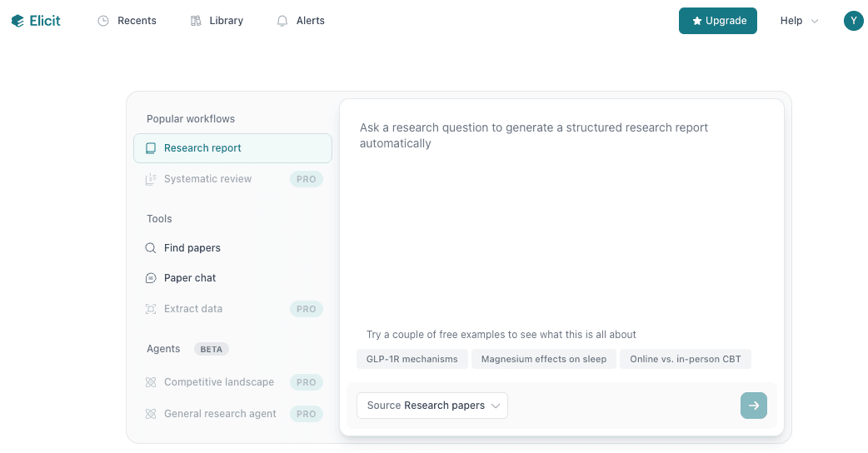Open the Library tab
The width and height of the screenshot is (868, 453).
217,21
